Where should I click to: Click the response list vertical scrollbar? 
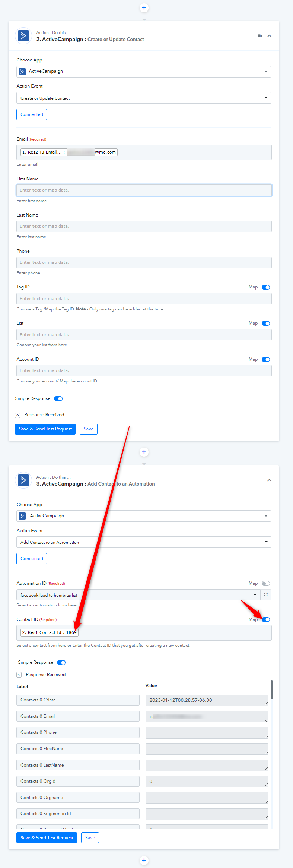pos(272,690)
